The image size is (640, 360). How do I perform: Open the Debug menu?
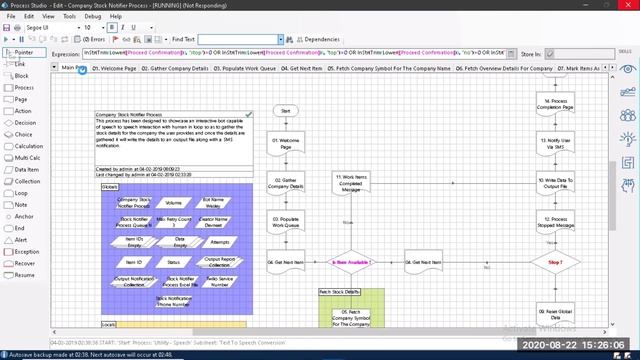(x=93, y=16)
